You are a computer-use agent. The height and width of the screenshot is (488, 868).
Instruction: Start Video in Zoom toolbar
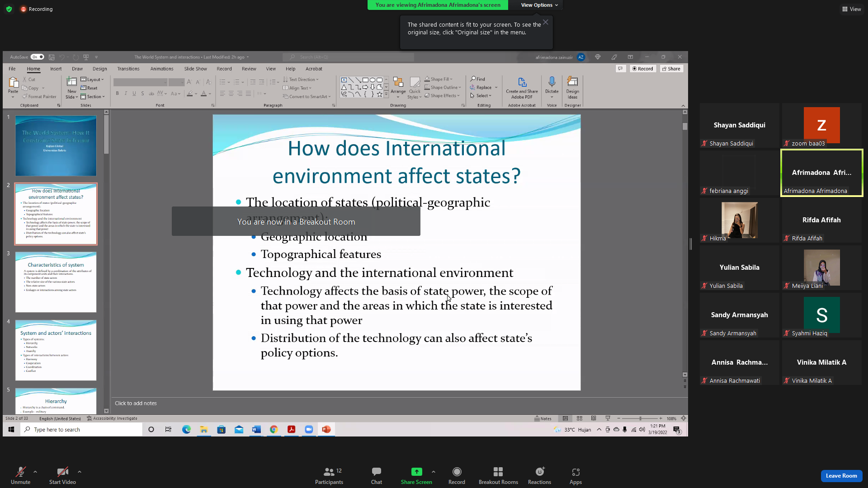pos(62,475)
